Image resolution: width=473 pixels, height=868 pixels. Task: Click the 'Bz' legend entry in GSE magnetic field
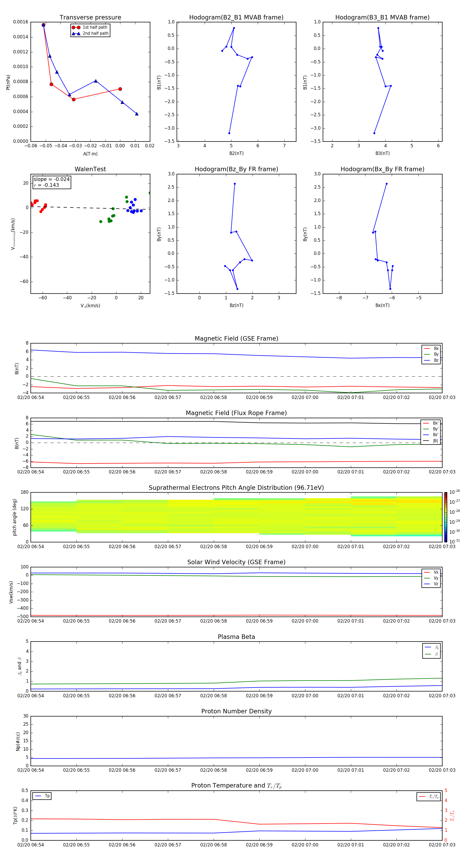point(431,360)
